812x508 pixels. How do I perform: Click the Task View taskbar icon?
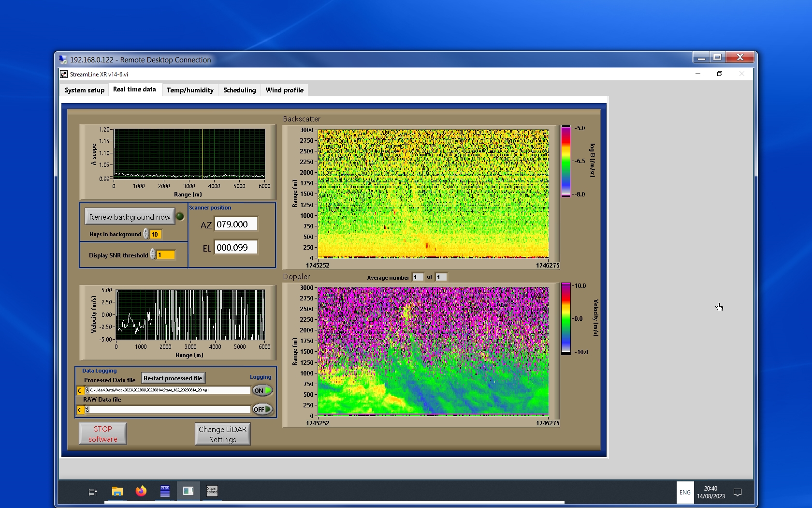(93, 492)
